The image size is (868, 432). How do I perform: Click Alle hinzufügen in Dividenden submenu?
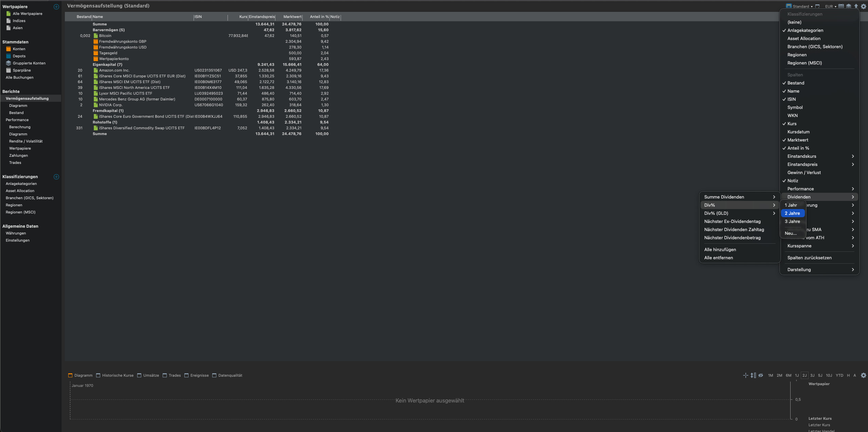[x=720, y=249]
